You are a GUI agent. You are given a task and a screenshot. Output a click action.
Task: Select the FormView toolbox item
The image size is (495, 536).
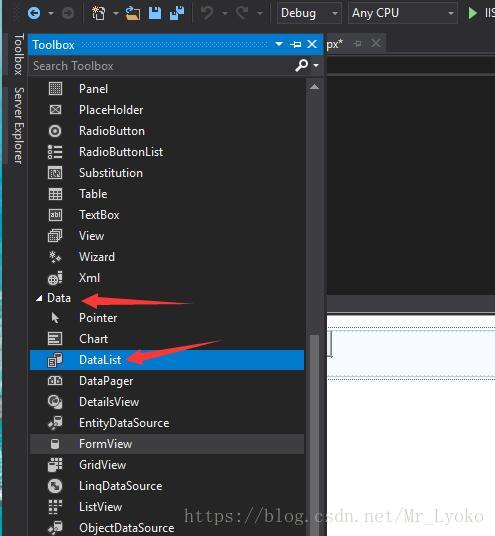coord(167,444)
